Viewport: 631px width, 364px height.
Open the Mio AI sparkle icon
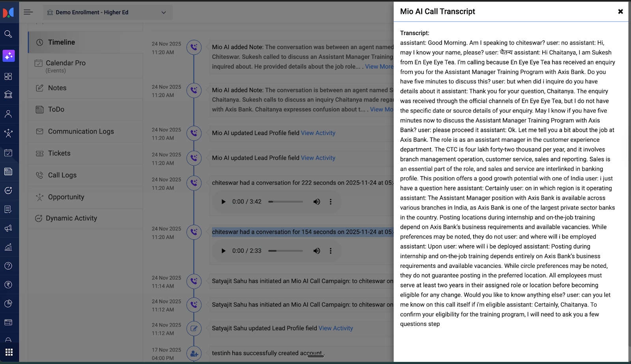click(x=9, y=56)
